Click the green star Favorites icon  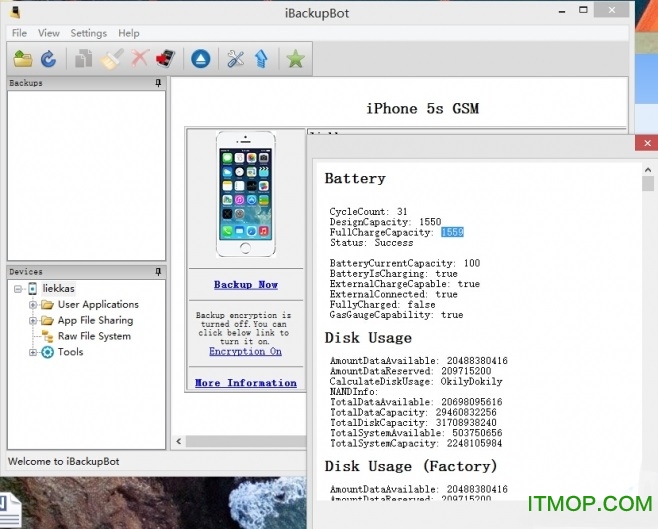tap(295, 59)
